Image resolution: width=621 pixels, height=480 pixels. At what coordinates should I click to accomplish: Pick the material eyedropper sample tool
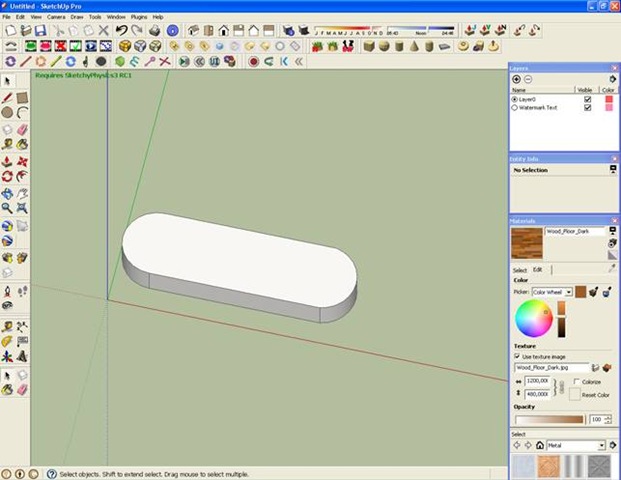pyautogui.click(x=612, y=269)
